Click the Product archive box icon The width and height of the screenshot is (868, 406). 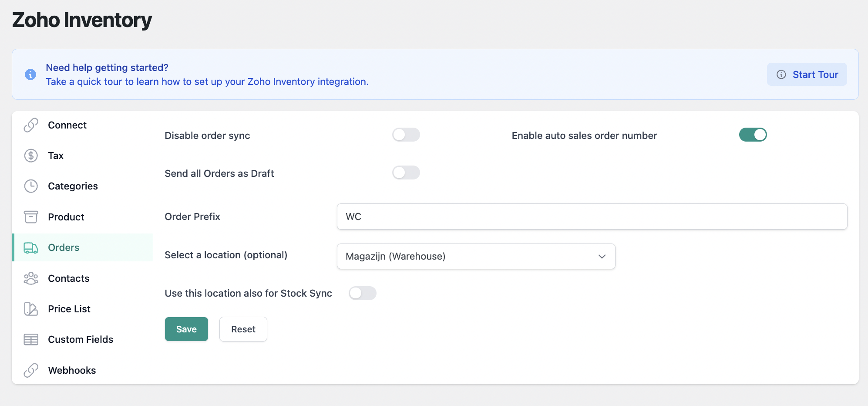click(x=31, y=217)
